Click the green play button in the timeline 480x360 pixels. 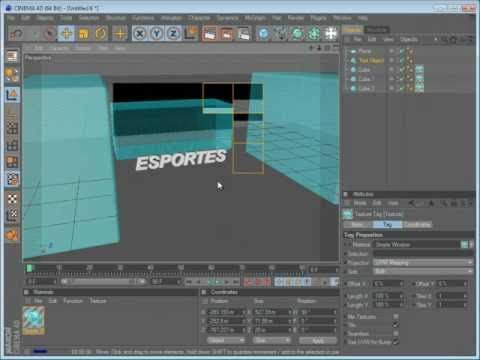pos(218,282)
